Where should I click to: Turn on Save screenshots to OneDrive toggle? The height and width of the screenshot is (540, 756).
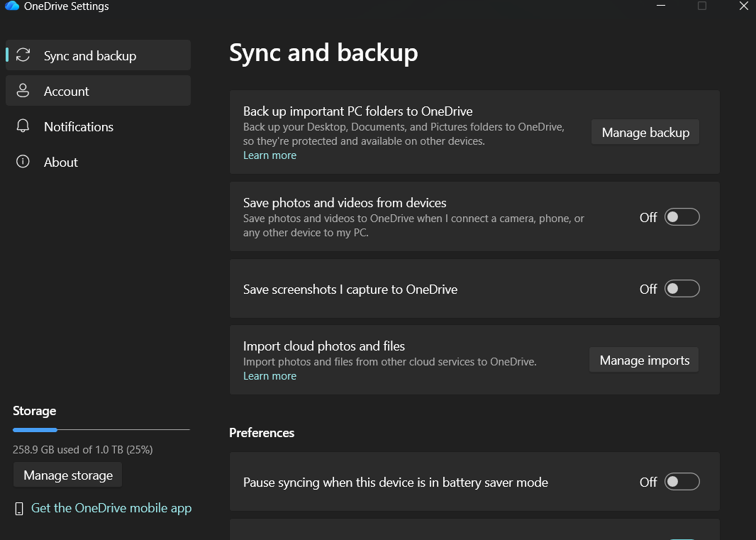pos(682,289)
